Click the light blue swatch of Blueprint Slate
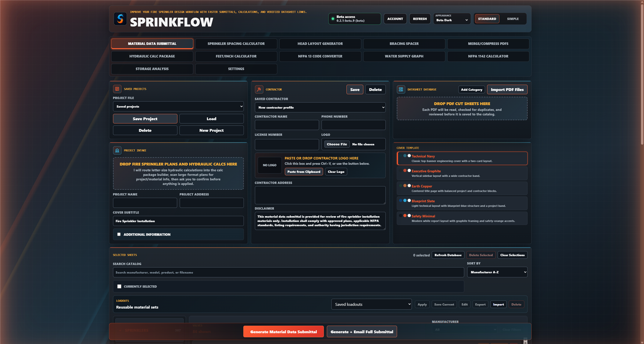 [x=405, y=201]
